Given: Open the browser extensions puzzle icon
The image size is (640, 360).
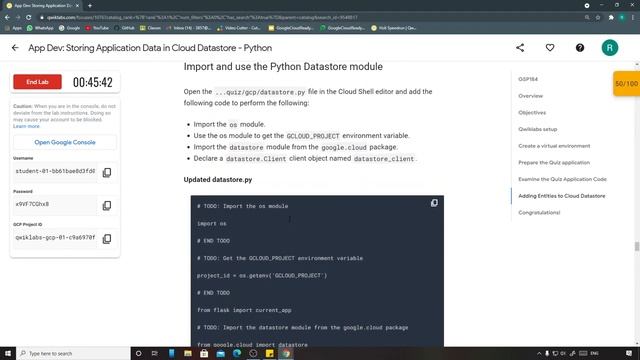Looking at the screenshot, I should pos(611,18).
